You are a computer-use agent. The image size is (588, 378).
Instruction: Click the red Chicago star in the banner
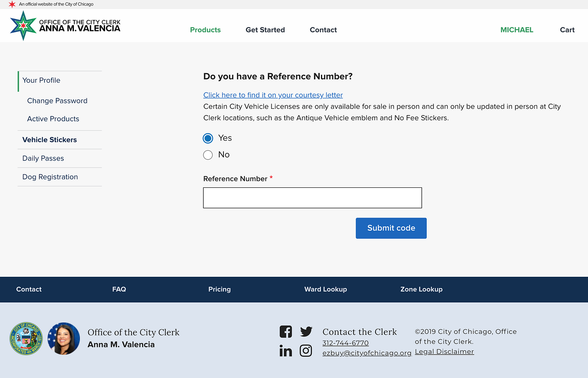click(x=12, y=4)
